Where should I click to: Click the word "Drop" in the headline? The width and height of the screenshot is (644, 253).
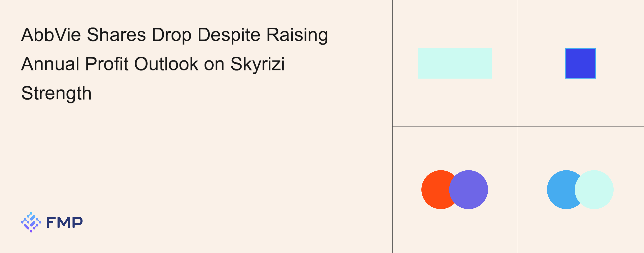coord(171,35)
